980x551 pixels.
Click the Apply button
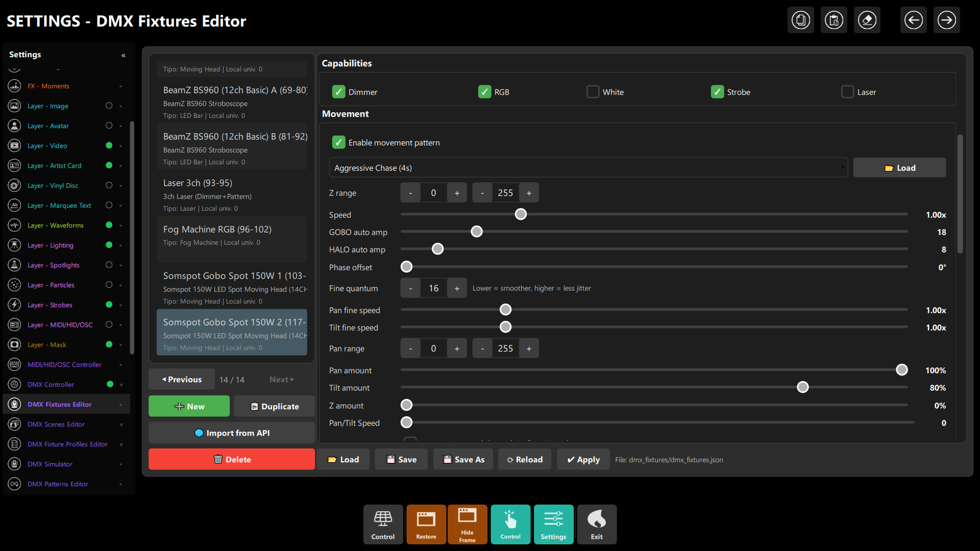[583, 460]
